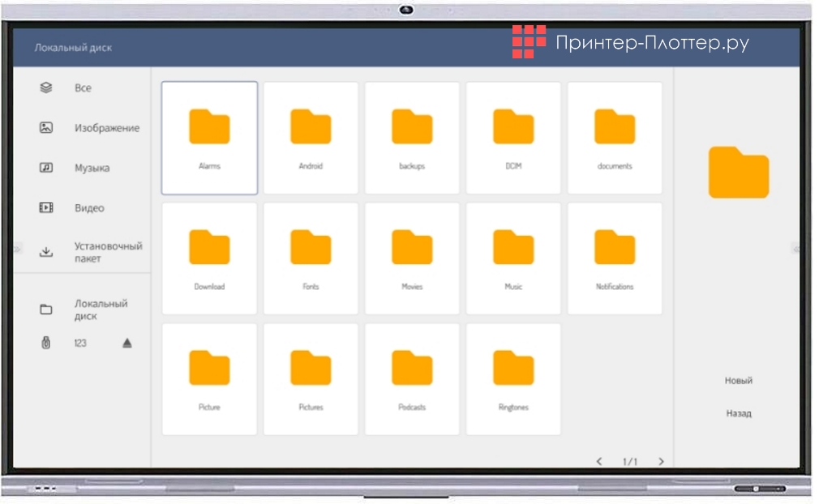Click the Назад button to go back
The image size is (819, 504).
pyautogui.click(x=739, y=412)
